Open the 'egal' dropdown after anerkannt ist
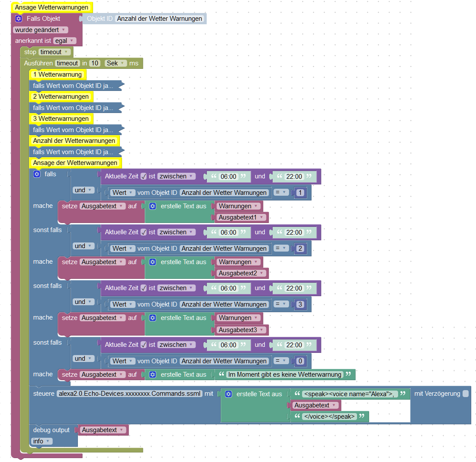Image resolution: width=476 pixels, height=462 pixels. click(x=64, y=41)
